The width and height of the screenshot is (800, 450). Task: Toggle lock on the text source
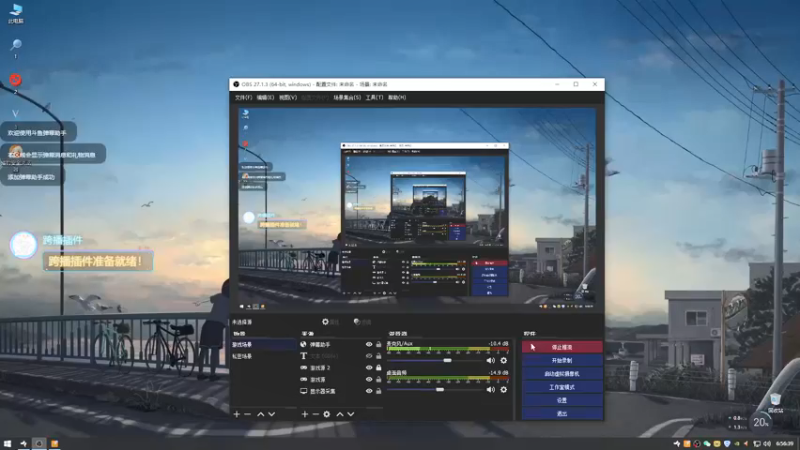(x=379, y=356)
